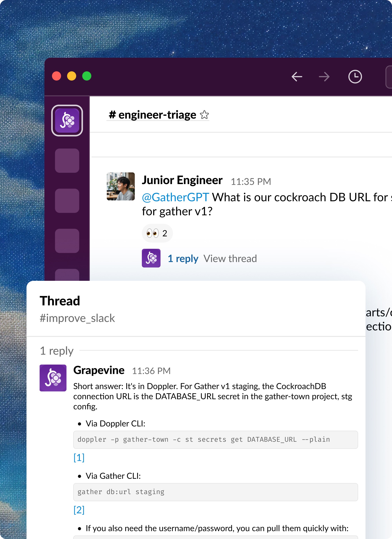Viewport: 392px width, 539px height.
Task: Toggle the eyes emoji reaction
Action: click(157, 233)
